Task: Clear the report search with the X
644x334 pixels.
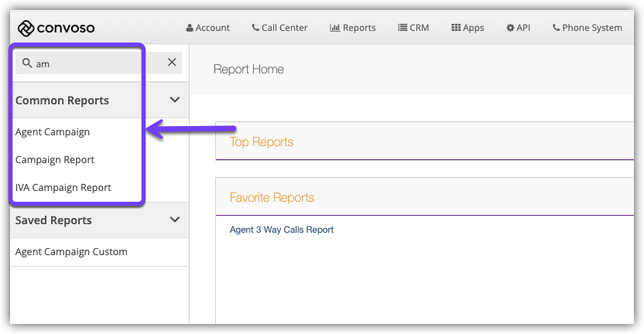Action: pos(172,63)
